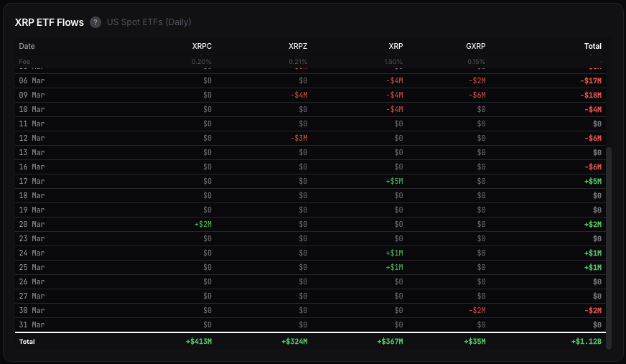Click the +$1M XRP value on 24 Mar
Screen dimensions: 626x364
tap(394, 253)
